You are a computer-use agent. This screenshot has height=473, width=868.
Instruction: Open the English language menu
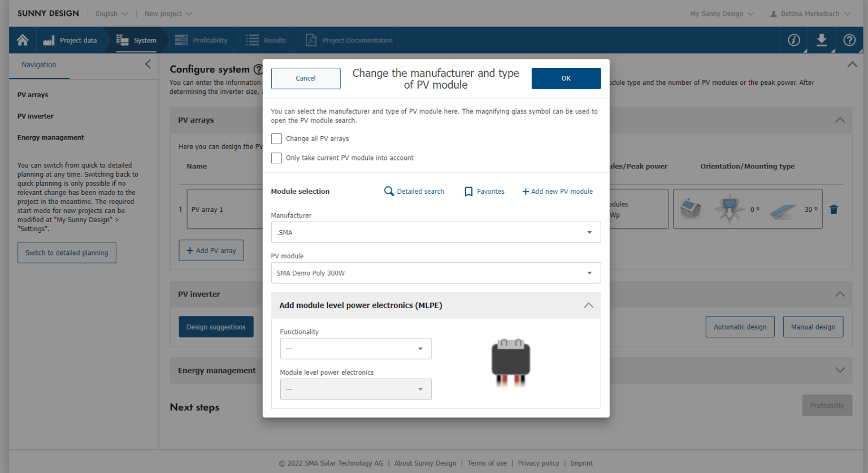coord(111,14)
